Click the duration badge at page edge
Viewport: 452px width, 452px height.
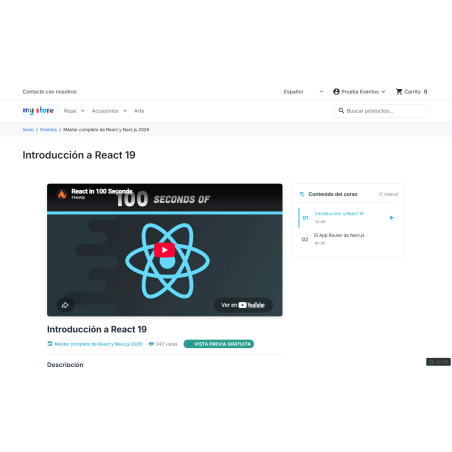(x=438, y=362)
